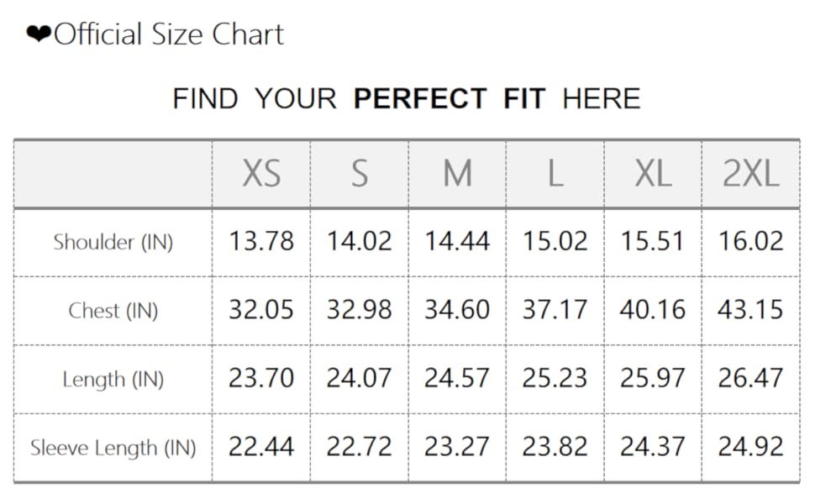Click the 2XL chest value 43.15
Screen dimensions: 815x504
tap(750, 310)
